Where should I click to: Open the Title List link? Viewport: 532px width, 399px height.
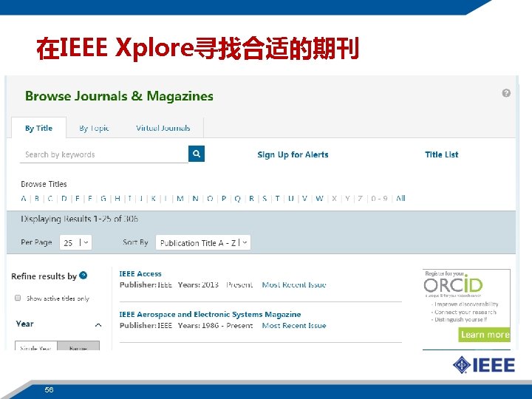[441, 154]
